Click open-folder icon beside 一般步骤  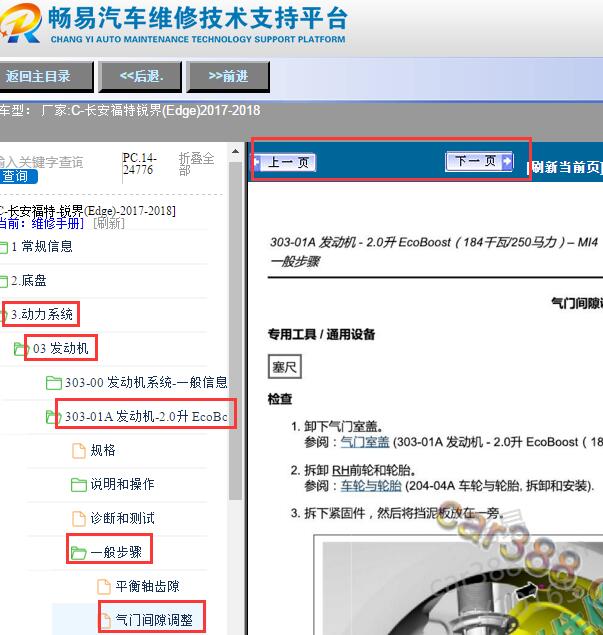pos(79,553)
